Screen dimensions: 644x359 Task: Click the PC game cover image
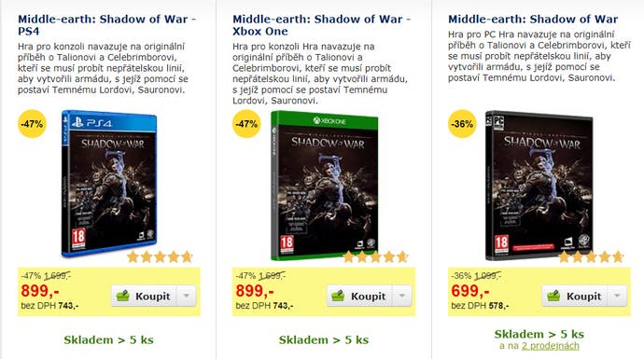[x=539, y=186]
